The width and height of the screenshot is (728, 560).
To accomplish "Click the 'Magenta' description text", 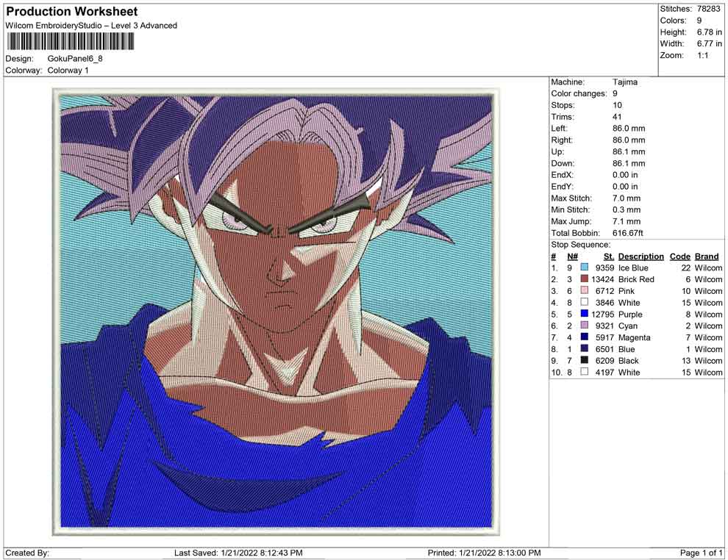I will click(x=634, y=337).
